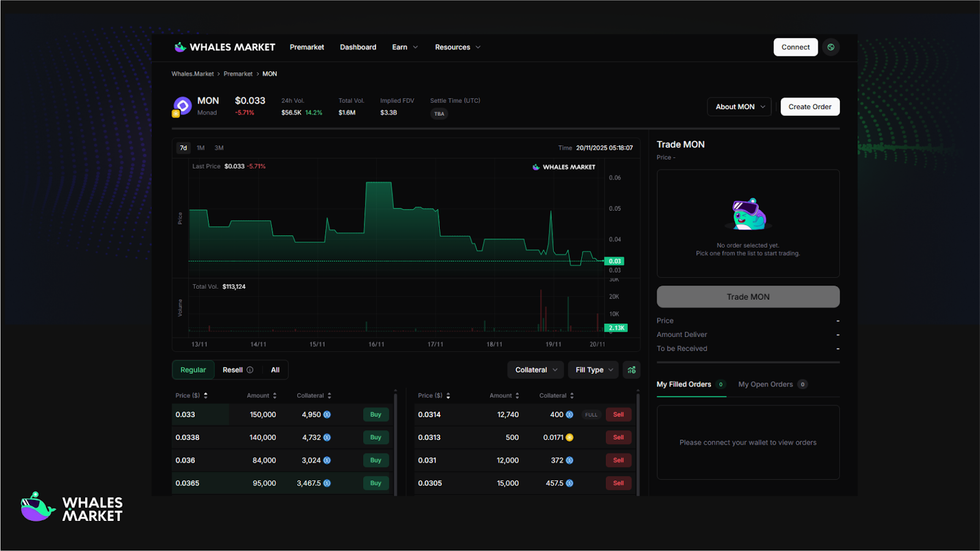
Task: Switch to My Open Orders tab
Action: (x=772, y=384)
